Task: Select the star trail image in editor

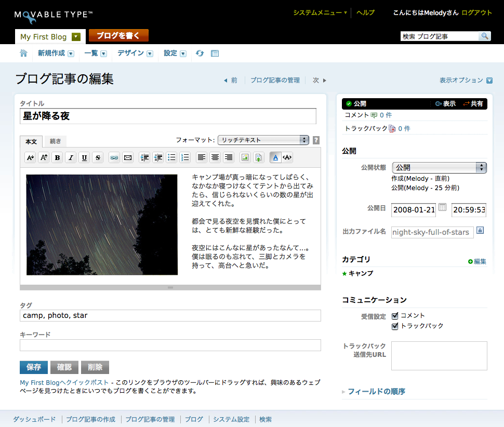Action: tap(102, 225)
